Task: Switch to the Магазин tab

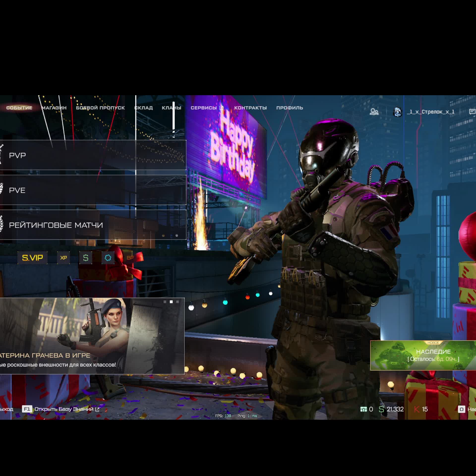Action: point(54,108)
